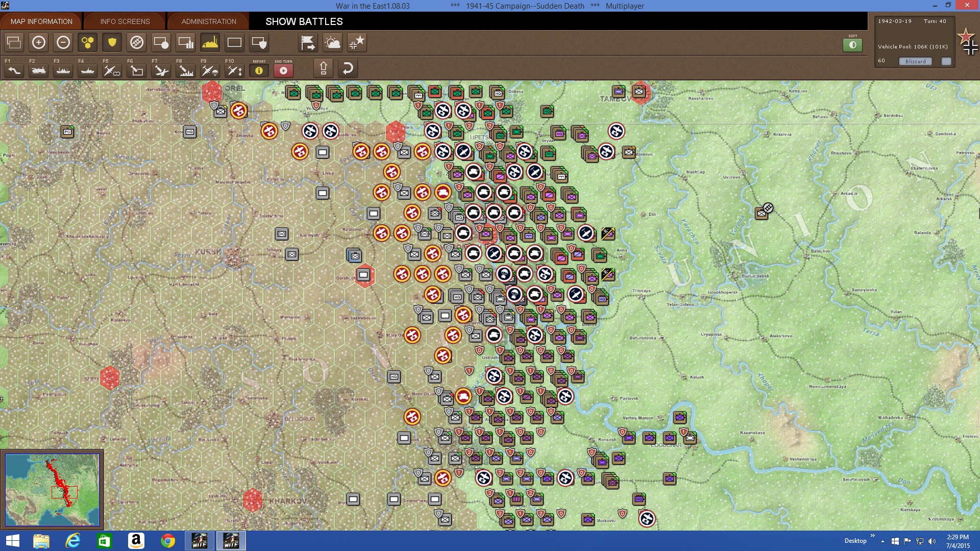Select F5 air recon mode
Image resolution: width=980 pixels, height=551 pixels.
tap(112, 70)
